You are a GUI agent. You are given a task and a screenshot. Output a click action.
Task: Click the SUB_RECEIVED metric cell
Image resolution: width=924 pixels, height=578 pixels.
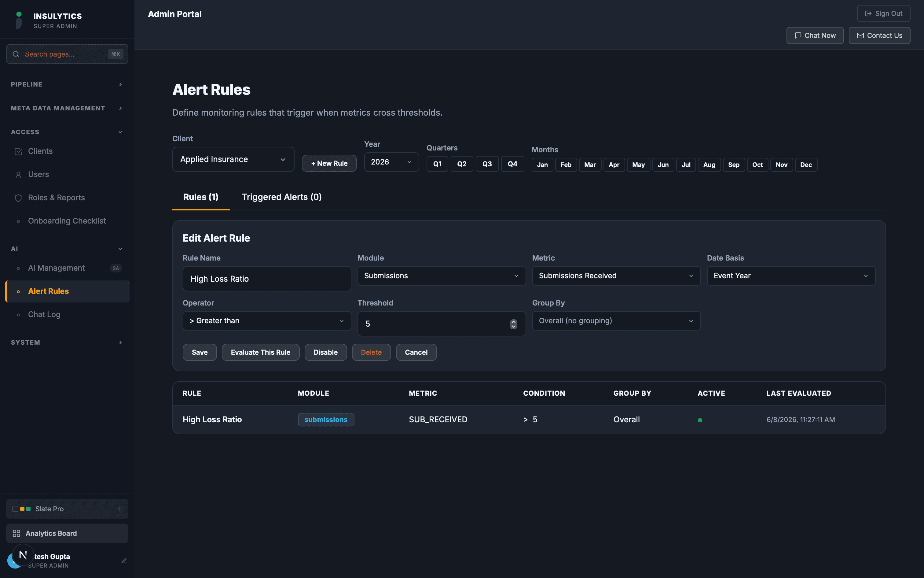[x=438, y=420]
